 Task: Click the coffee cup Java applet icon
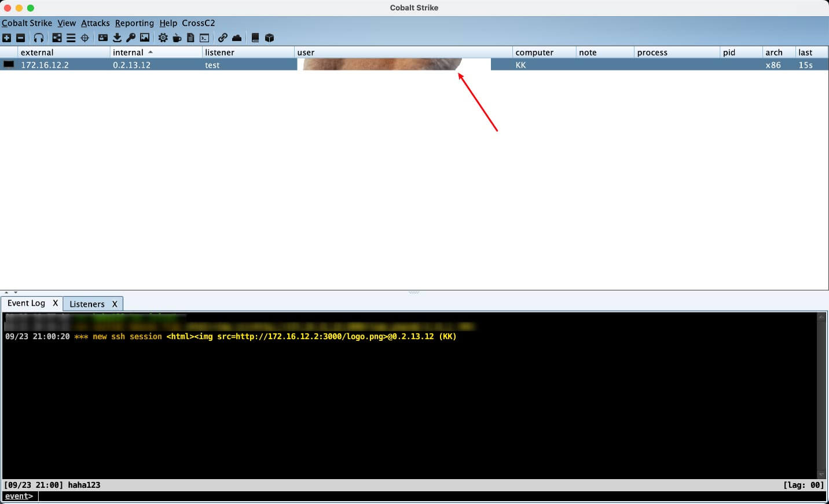(177, 38)
